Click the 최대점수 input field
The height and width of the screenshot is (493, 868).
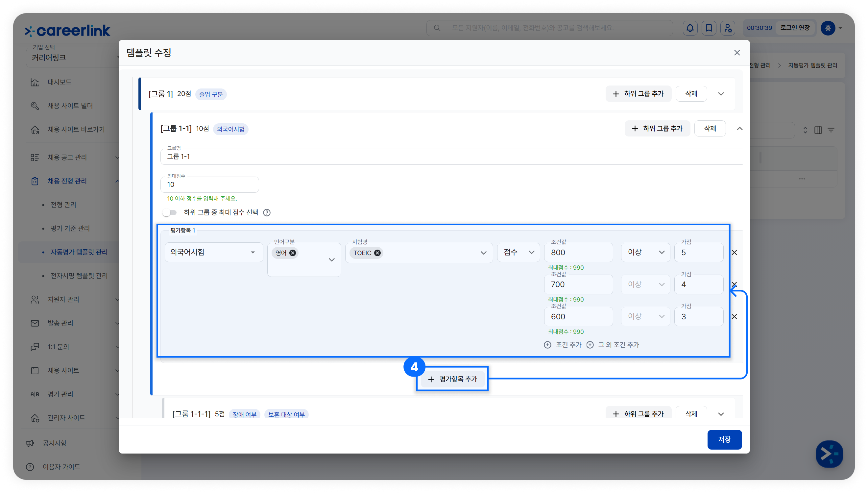point(209,185)
